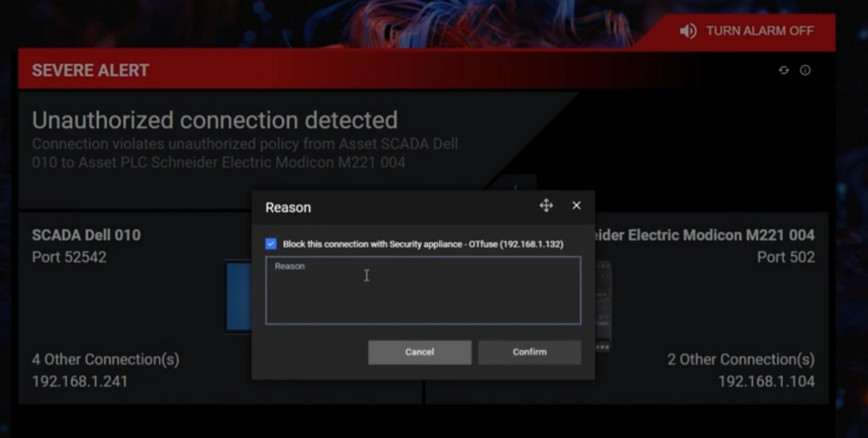Click the speaker icon beside Turn Alarm Off
Screen dimensions: 868x438
click(688, 31)
